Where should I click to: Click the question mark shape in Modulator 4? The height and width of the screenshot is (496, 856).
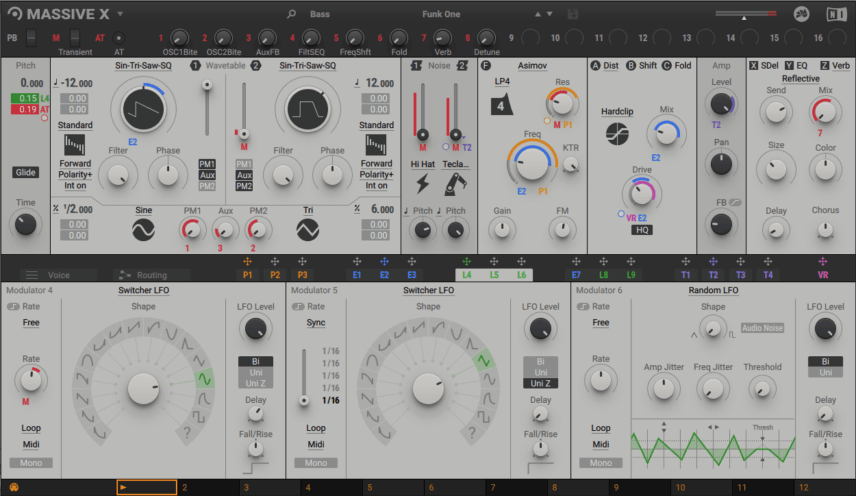pos(187,433)
